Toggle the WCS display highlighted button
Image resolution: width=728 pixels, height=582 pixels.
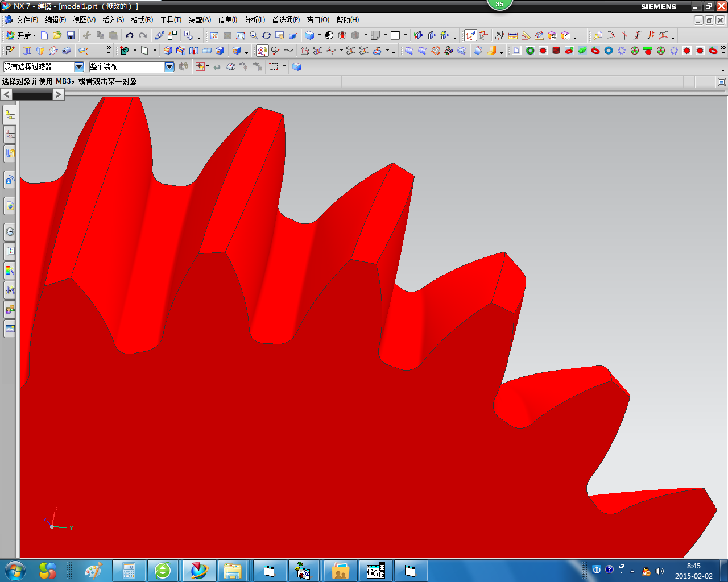click(470, 35)
